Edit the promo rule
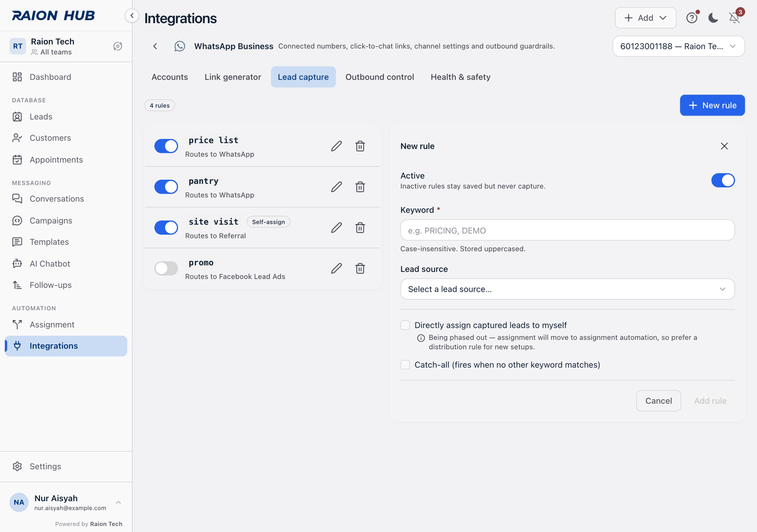The width and height of the screenshot is (757, 532). [x=336, y=269]
